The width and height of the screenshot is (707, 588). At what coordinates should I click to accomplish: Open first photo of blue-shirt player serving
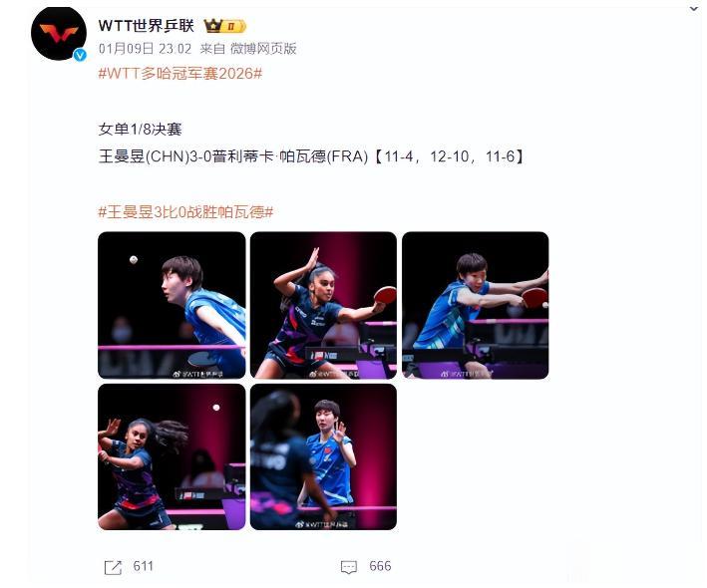(x=172, y=305)
